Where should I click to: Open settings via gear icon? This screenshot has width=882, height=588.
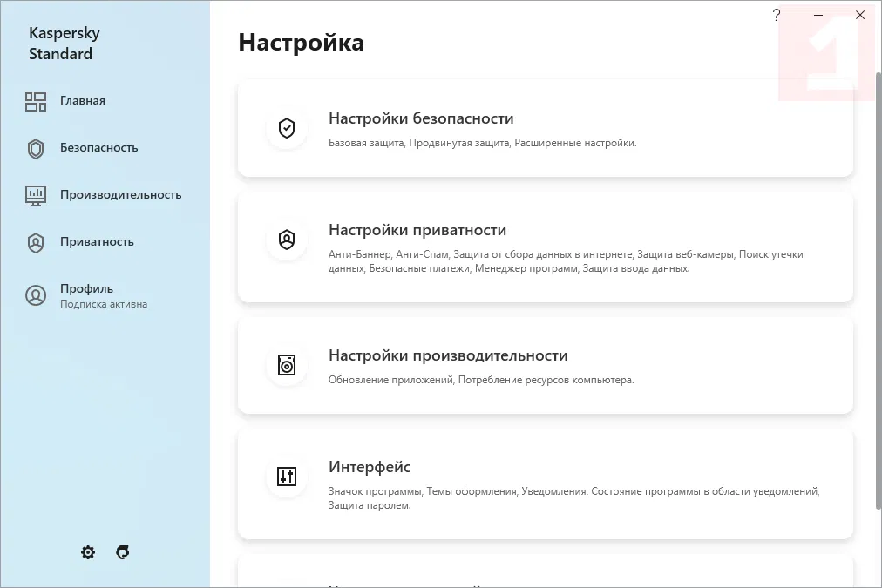click(x=88, y=552)
